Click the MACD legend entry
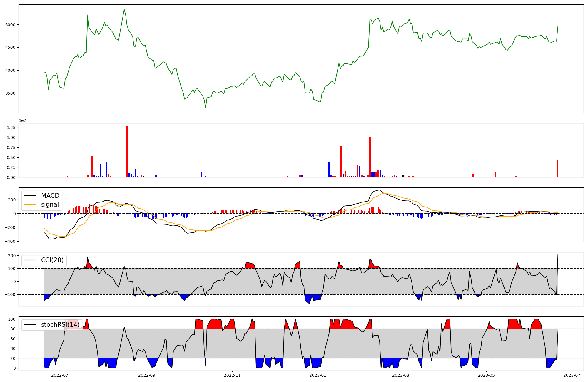 (x=50, y=196)
